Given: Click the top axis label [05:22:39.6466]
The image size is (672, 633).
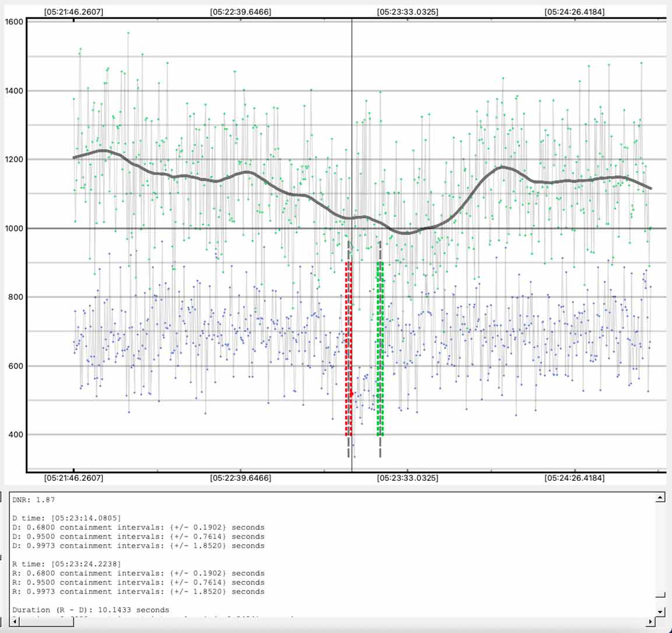Looking at the screenshot, I should [240, 12].
